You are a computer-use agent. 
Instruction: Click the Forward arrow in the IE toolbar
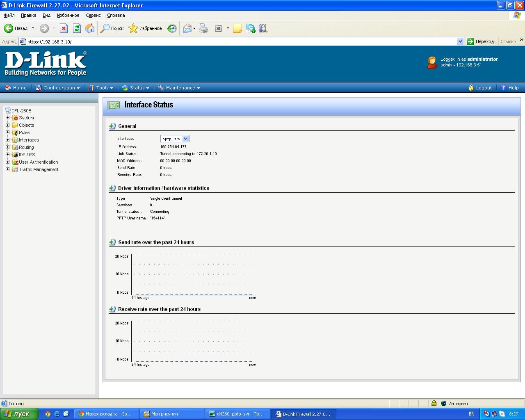[x=44, y=28]
